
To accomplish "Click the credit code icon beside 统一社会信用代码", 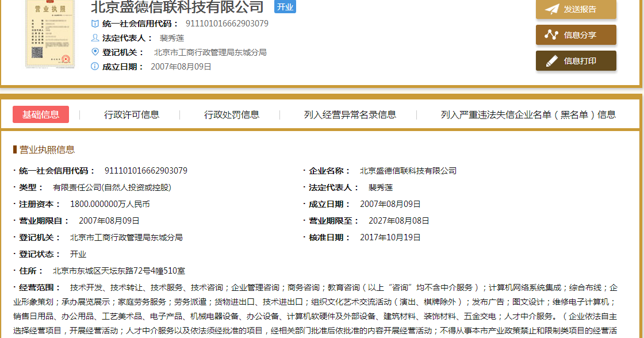I will point(95,24).
